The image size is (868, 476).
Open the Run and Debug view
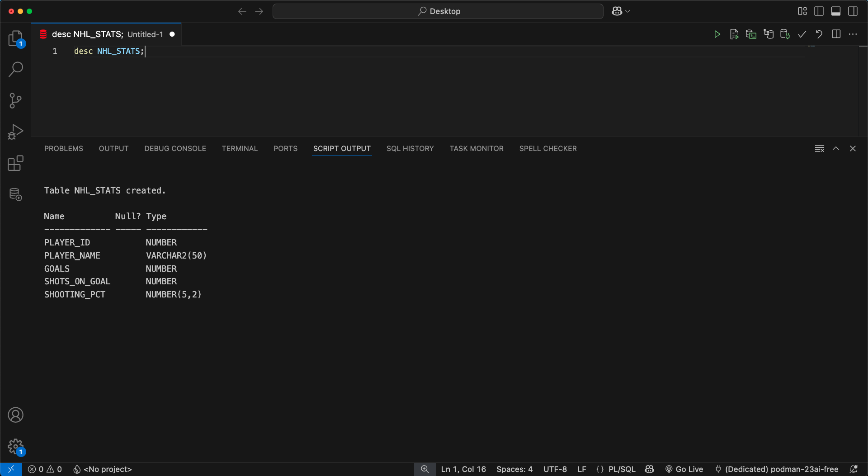coord(16,132)
